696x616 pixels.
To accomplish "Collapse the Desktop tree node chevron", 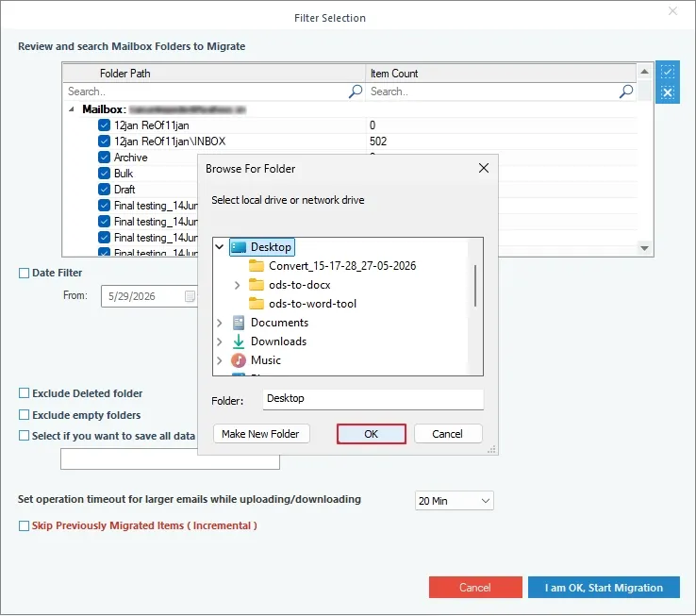I will click(220, 246).
